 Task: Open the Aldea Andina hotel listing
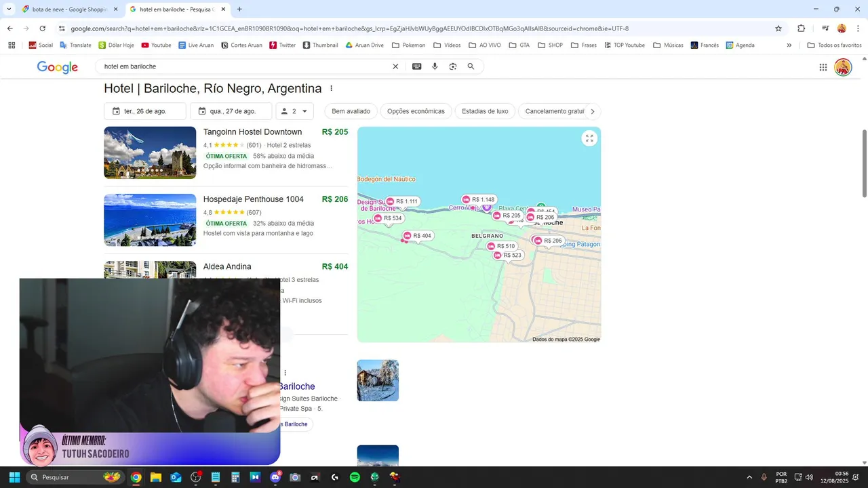227,266
